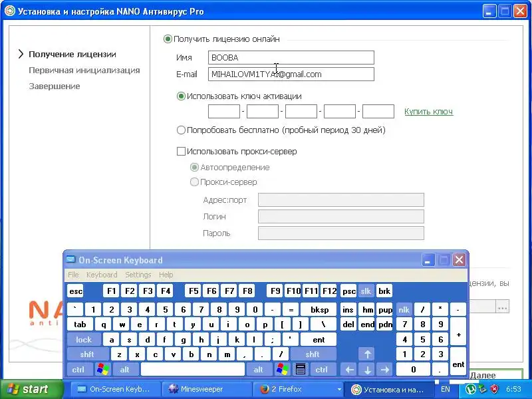Viewport: 532px width, 399px height.
Task: Open Help menu in On-Screen Keyboard
Action: 166,275
